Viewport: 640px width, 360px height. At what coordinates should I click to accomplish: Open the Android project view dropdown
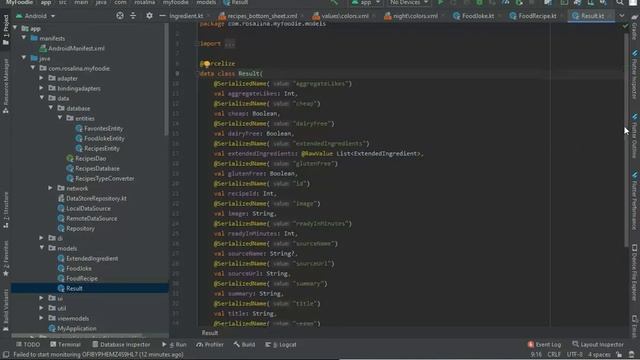point(36,16)
